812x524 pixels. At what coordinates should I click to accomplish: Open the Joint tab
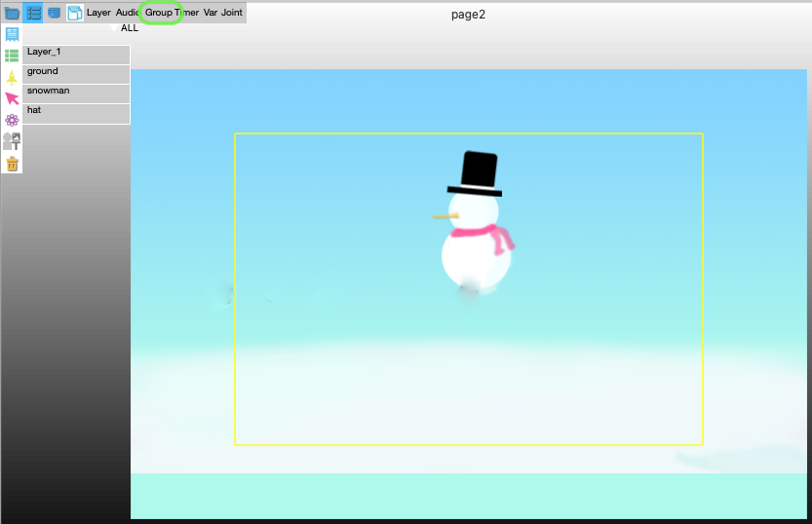coord(231,13)
